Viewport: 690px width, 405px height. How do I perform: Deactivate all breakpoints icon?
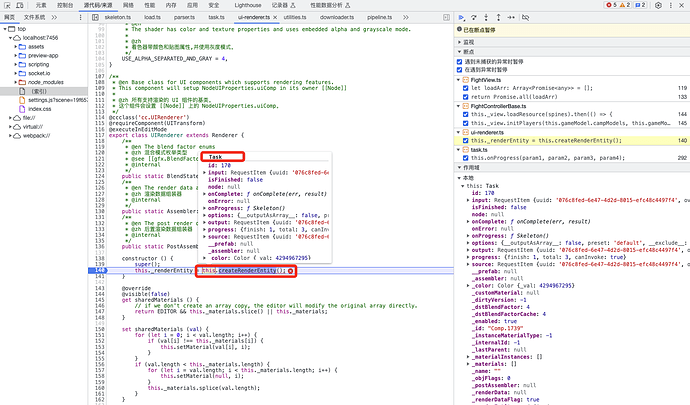[x=525, y=18]
